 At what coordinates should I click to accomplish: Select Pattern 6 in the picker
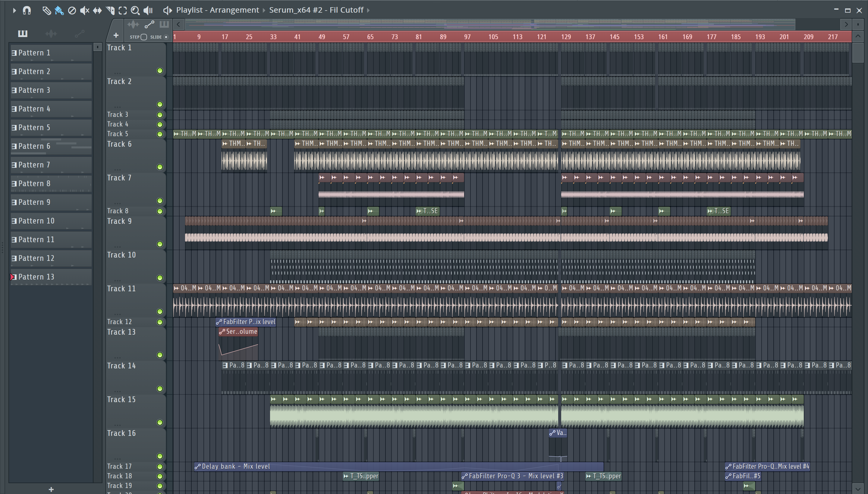(51, 146)
